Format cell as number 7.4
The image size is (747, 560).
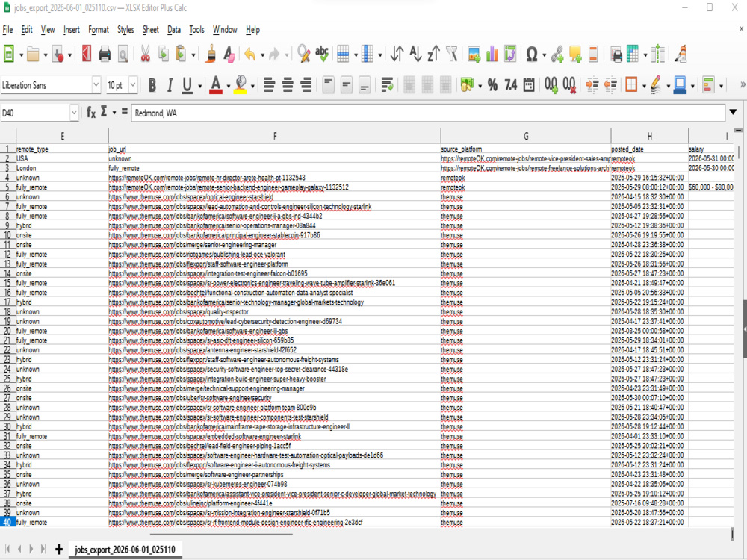(x=510, y=85)
